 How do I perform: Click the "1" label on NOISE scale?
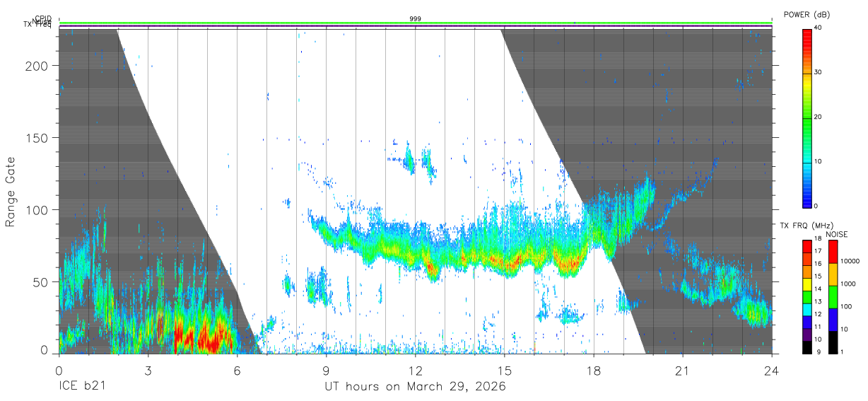[842, 351]
